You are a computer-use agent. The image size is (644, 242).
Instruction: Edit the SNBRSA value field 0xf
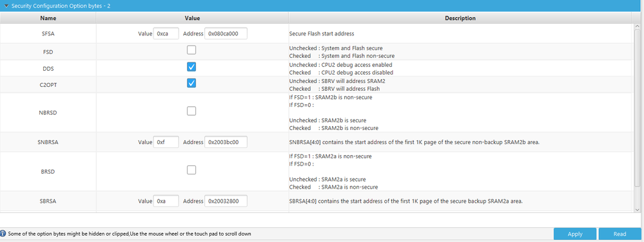(166, 142)
